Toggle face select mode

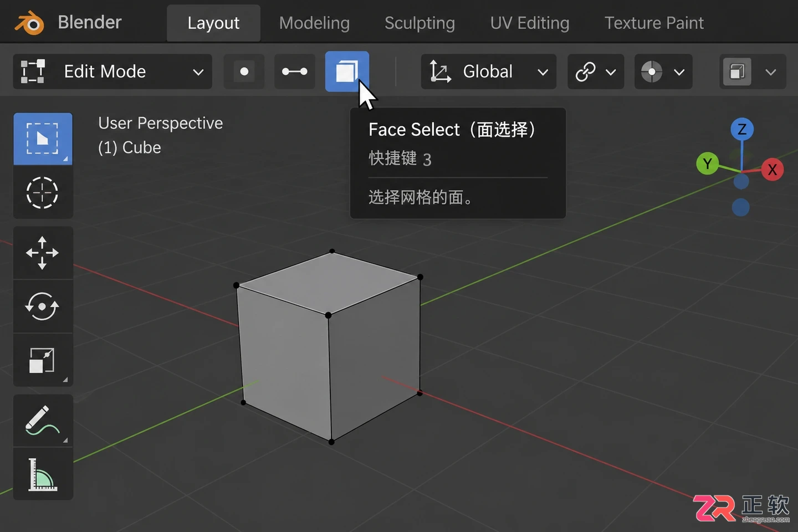click(x=347, y=71)
